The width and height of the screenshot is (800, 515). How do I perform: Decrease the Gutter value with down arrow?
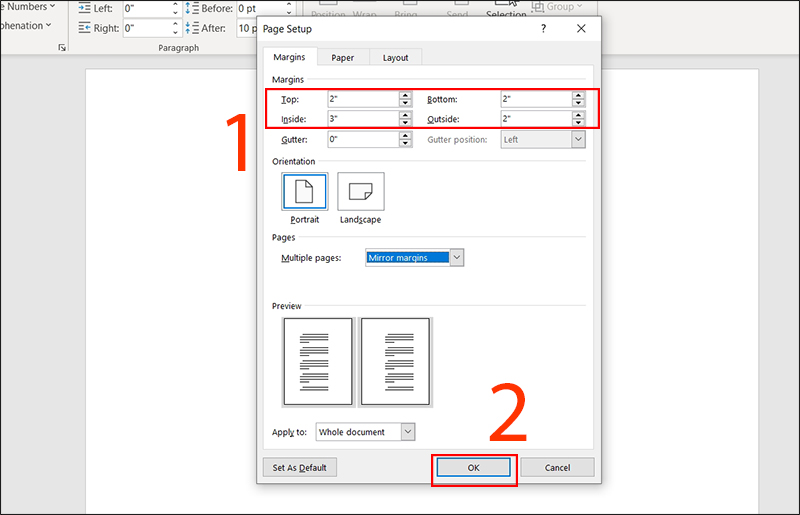(405, 143)
